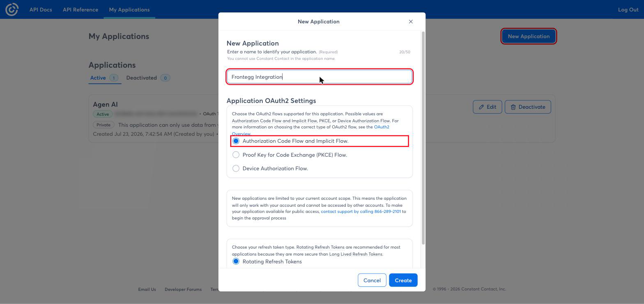Screen dimensions: 644x304
Task: Click the dialog vertical scrollbar
Action: (x=423, y=138)
